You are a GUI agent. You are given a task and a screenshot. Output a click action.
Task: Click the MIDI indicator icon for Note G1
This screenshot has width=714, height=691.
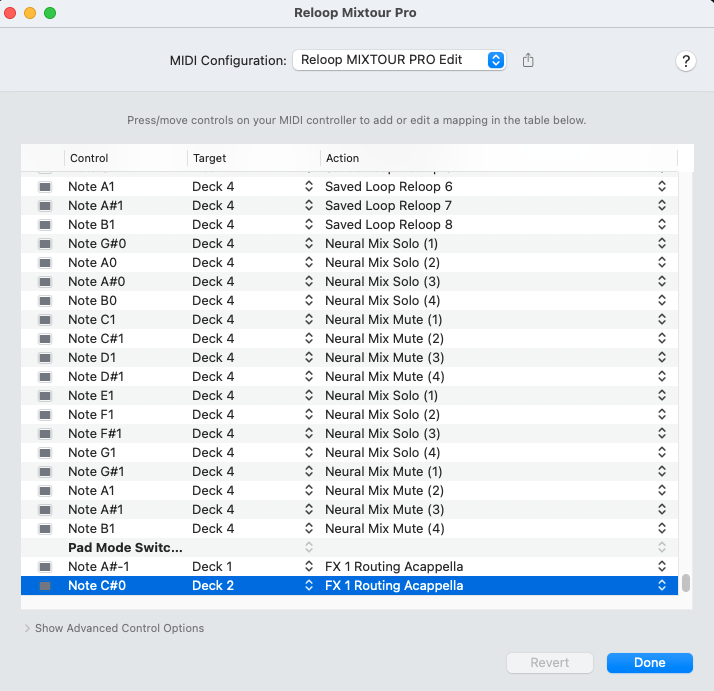pyautogui.click(x=45, y=453)
